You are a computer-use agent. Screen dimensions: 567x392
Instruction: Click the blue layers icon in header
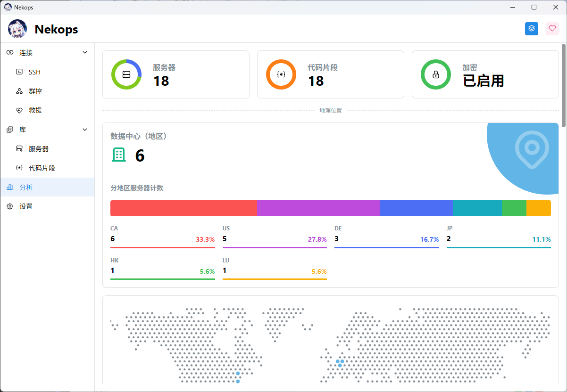(x=532, y=29)
